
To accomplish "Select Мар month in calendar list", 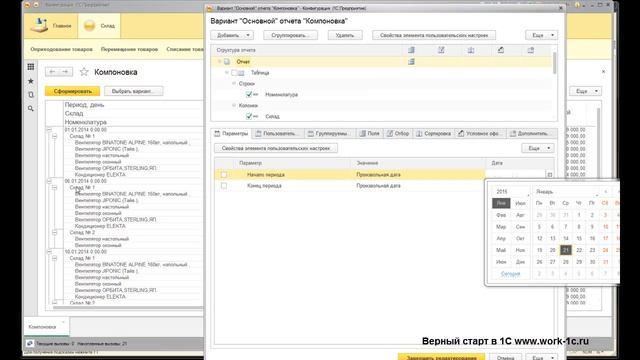I will 501,227.
